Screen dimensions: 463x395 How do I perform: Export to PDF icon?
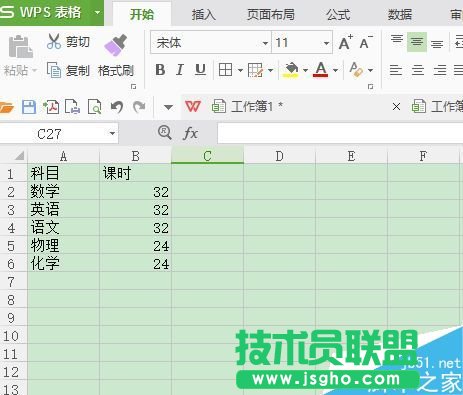click(51, 107)
